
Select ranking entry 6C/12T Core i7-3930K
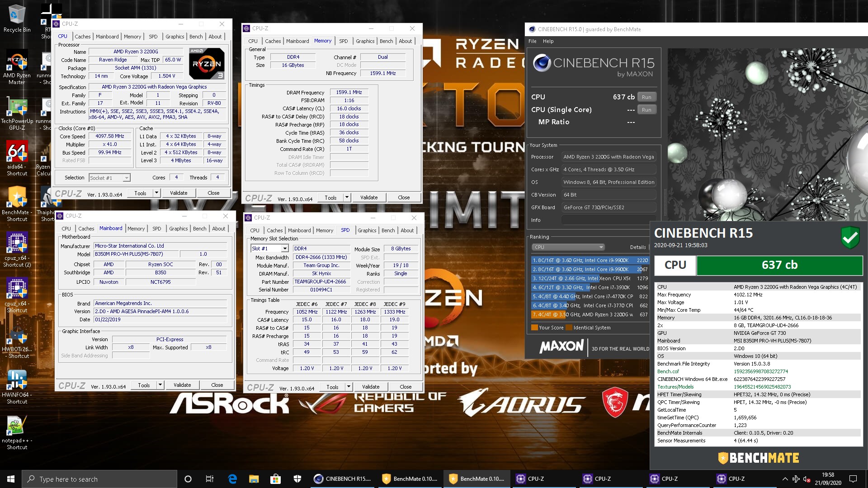coord(590,287)
